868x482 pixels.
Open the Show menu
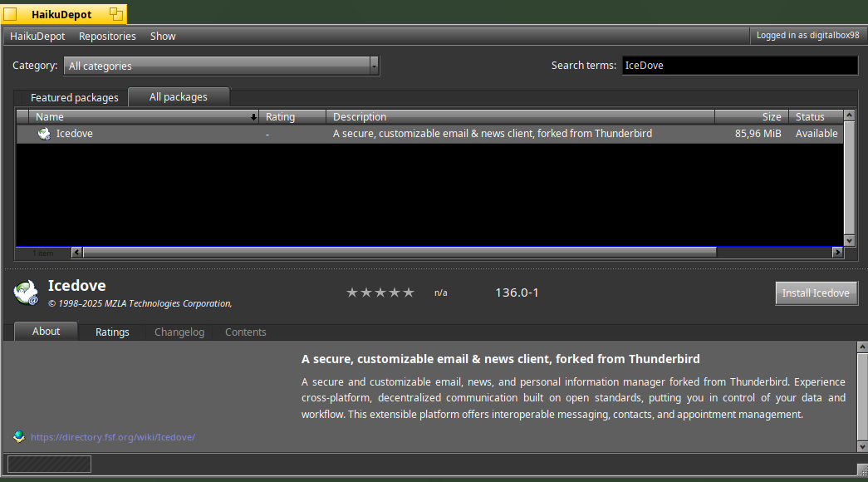163,36
